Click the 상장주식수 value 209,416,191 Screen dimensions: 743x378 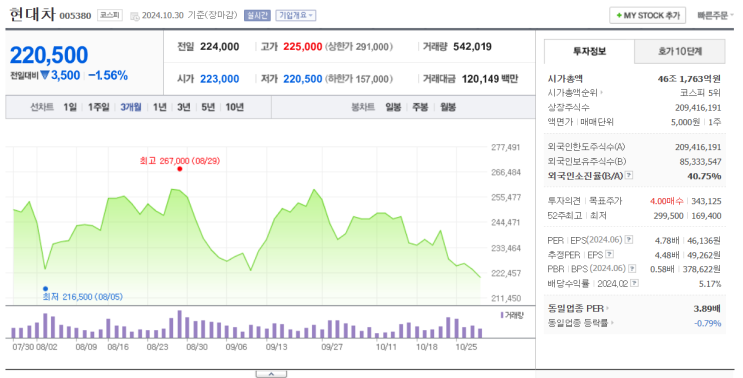pos(698,108)
